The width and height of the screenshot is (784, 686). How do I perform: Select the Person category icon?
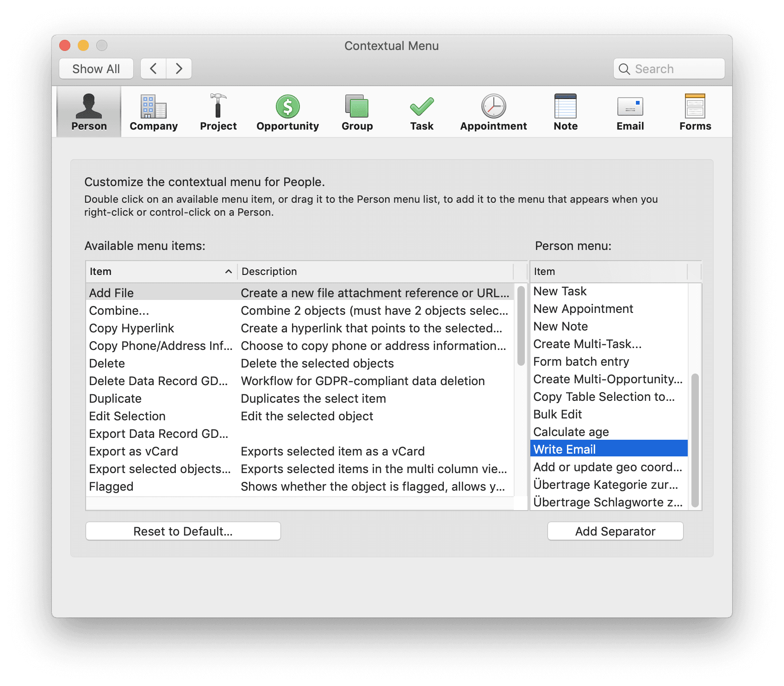[89, 112]
